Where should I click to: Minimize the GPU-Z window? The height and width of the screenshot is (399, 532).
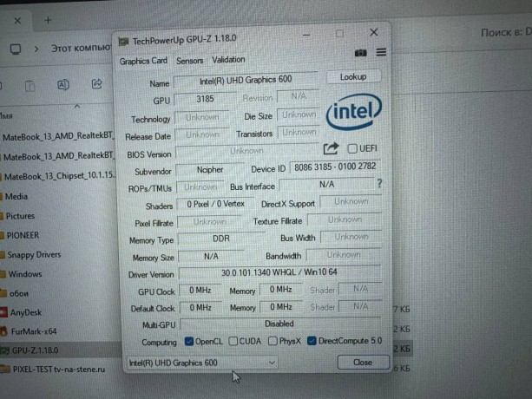click(x=306, y=35)
